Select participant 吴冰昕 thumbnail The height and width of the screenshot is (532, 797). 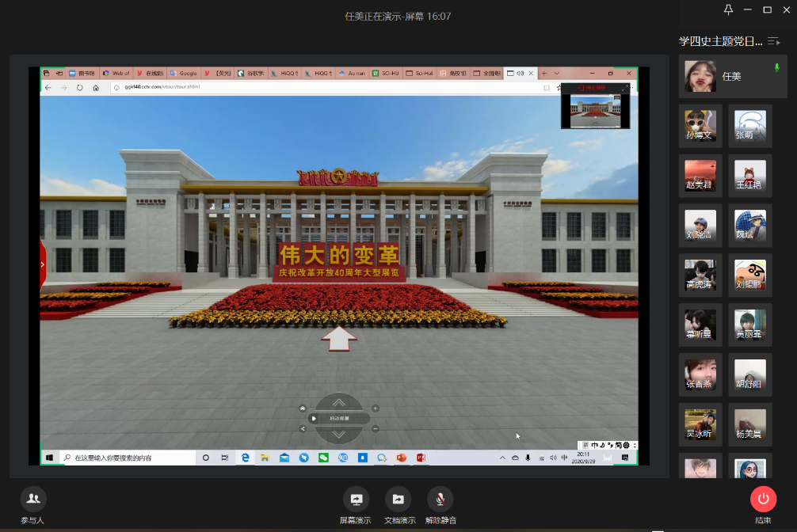[x=700, y=425]
